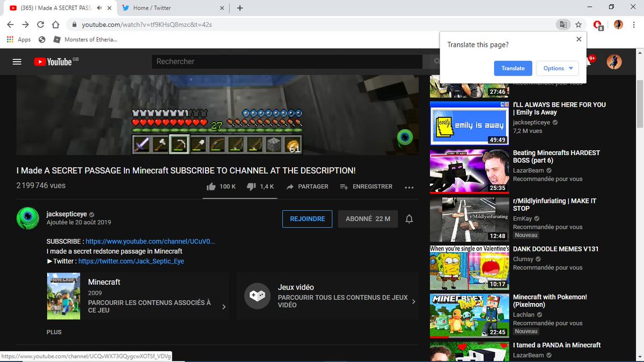Open the three-dot more actions menu
Image resolution: width=644 pixels, height=362 pixels.
point(409,187)
